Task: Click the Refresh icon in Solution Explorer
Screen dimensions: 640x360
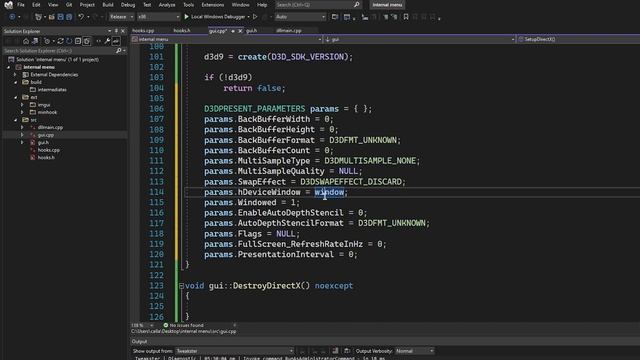Action: click(69, 41)
